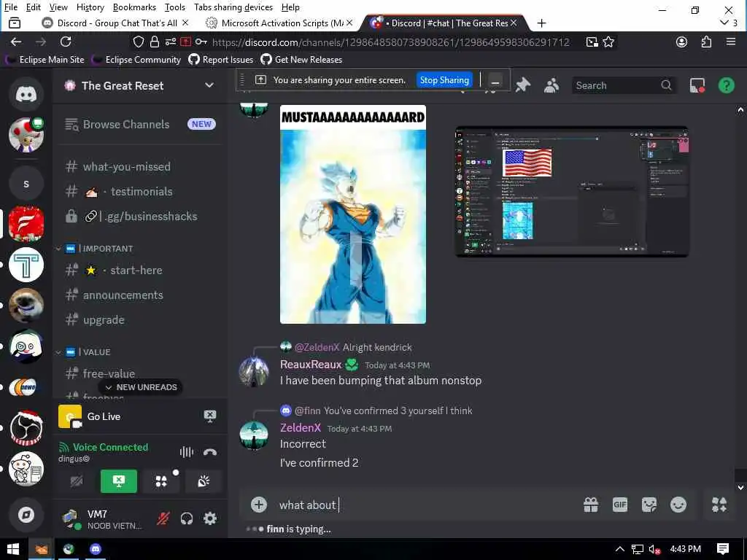Stop screen share green button
747x560 pixels.
(x=119, y=481)
